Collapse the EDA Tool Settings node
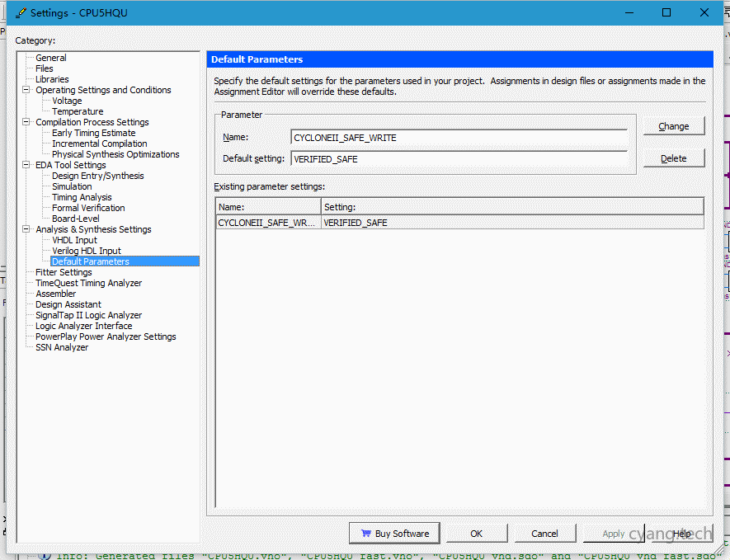This screenshot has width=730, height=560. (x=26, y=165)
